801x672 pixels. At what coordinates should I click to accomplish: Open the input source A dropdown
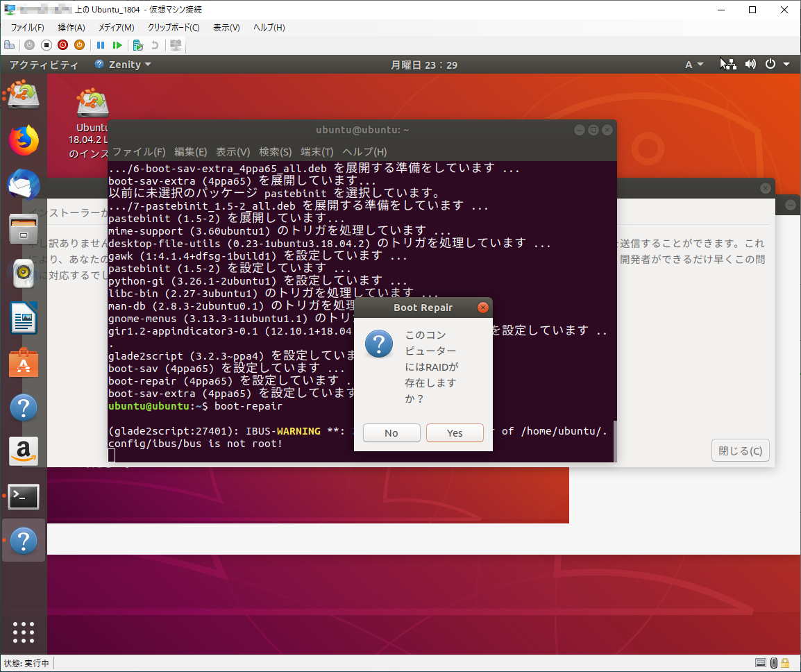click(693, 65)
